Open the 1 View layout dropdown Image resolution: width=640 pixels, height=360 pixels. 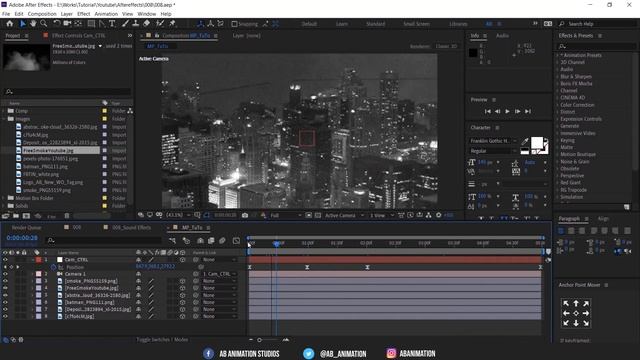pos(382,215)
